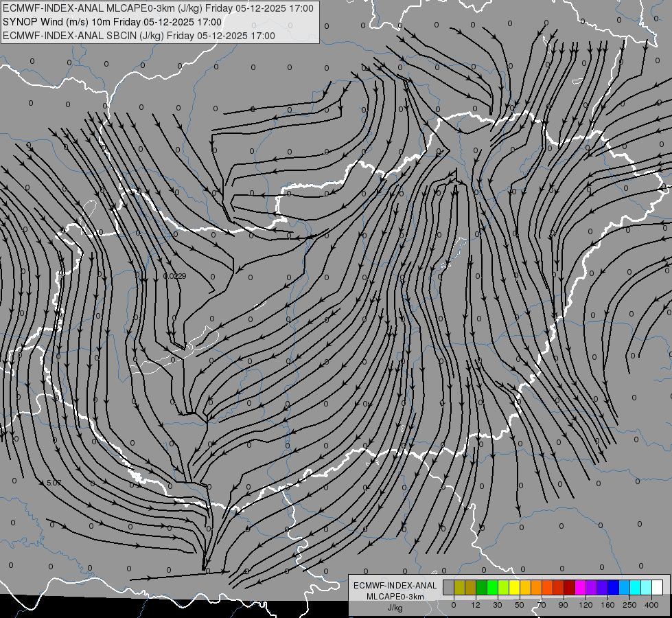The height and width of the screenshot is (618, 672).
Task: Click the MLCAPE0-3km title line at the top
Action: pyautogui.click(x=158, y=8)
